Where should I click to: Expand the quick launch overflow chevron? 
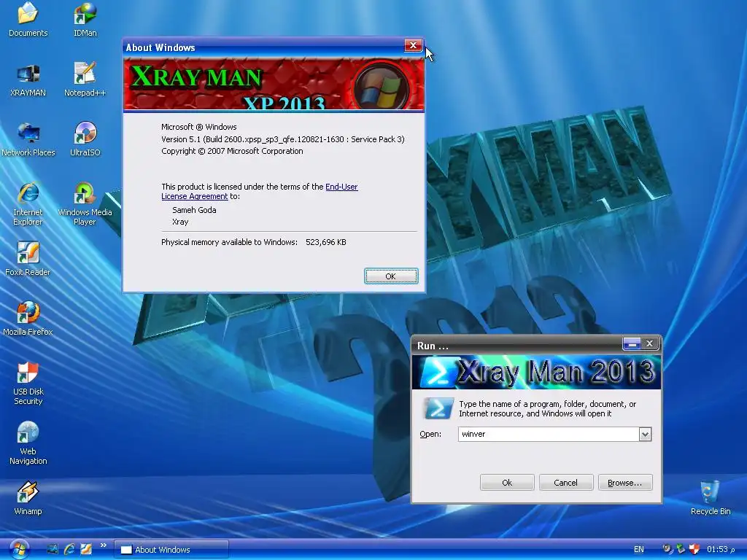pos(103,545)
